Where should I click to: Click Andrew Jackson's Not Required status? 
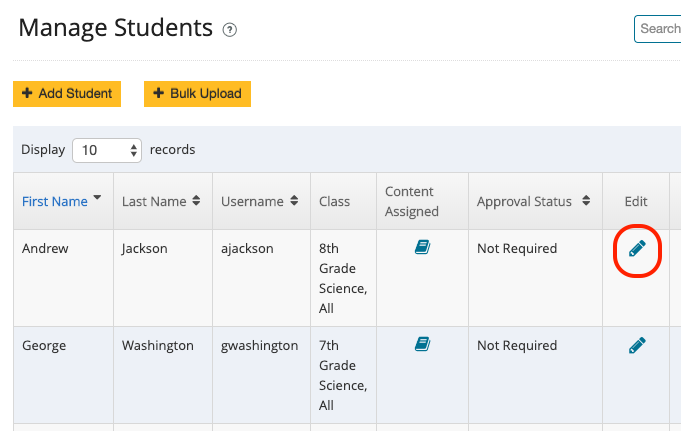click(517, 248)
